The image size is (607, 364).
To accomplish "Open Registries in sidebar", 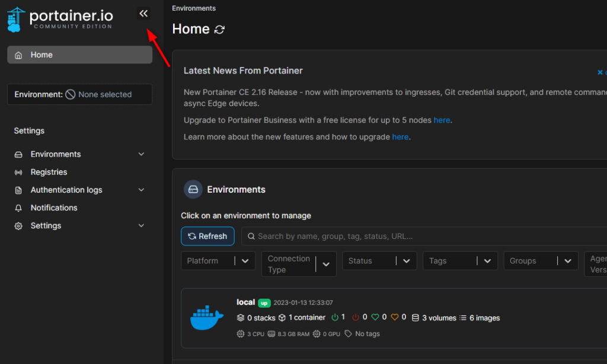I will pos(49,172).
